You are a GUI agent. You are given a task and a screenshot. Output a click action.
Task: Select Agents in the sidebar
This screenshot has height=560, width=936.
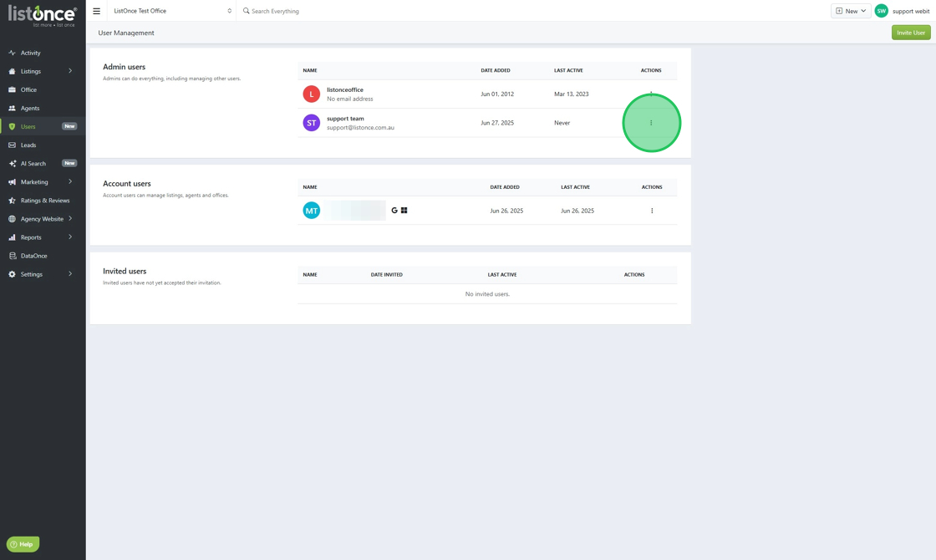(x=30, y=108)
